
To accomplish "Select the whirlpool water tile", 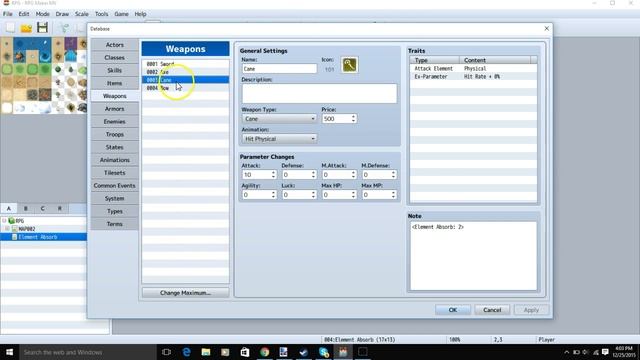I will [45, 56].
